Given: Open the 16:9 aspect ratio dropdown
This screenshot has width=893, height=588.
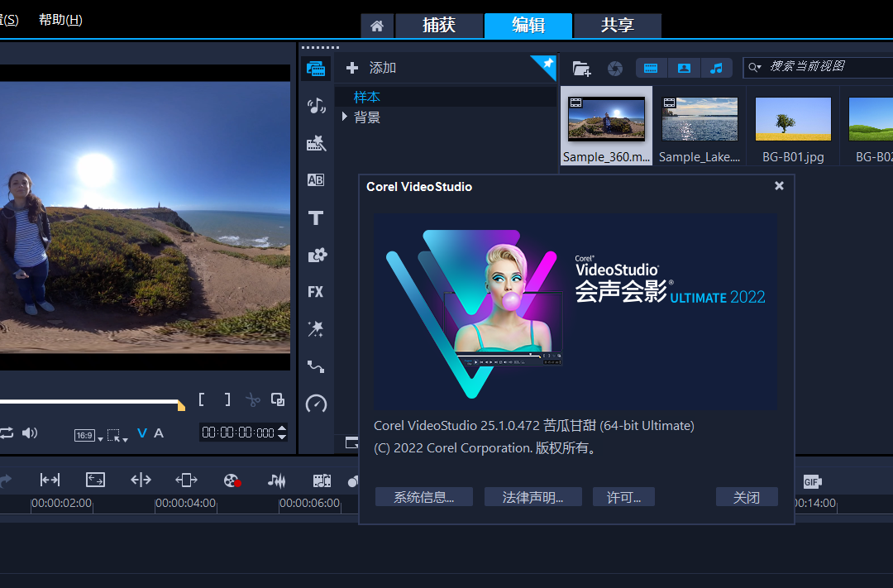Looking at the screenshot, I should click(88, 435).
